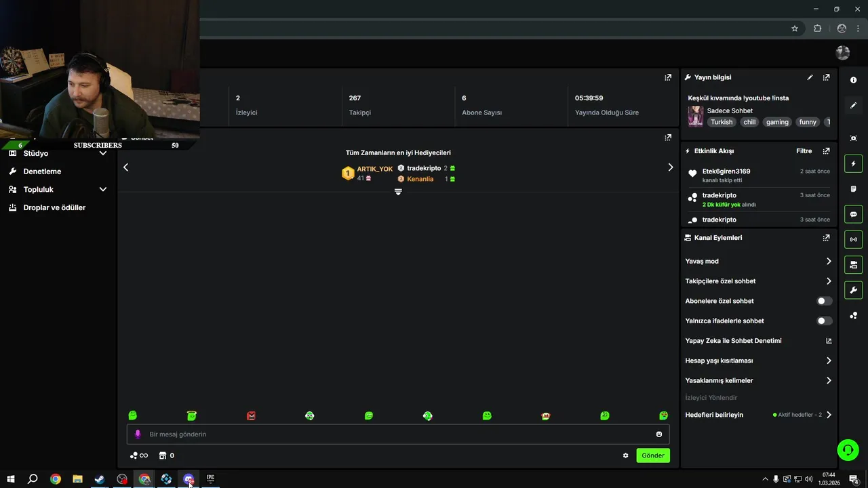Open Steam from the taskbar
Viewport: 868px width, 488px height.
[100, 479]
